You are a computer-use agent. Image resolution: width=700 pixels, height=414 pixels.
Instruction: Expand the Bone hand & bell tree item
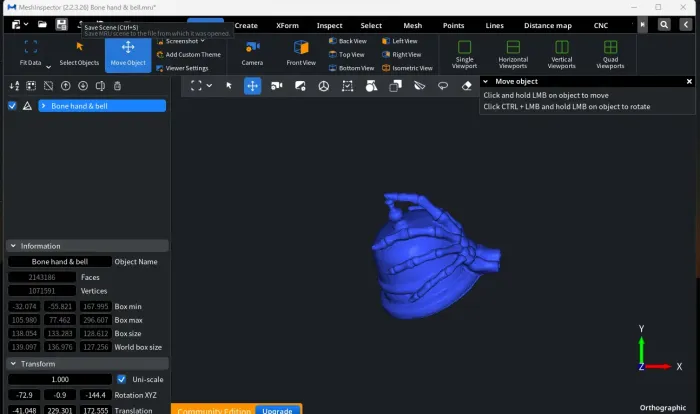(43, 106)
